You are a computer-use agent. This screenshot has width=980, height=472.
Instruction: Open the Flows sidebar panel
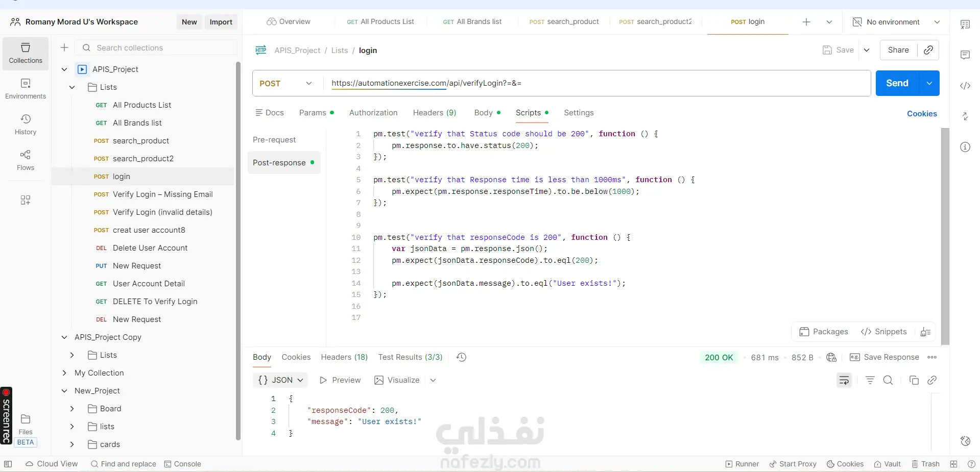click(x=26, y=160)
